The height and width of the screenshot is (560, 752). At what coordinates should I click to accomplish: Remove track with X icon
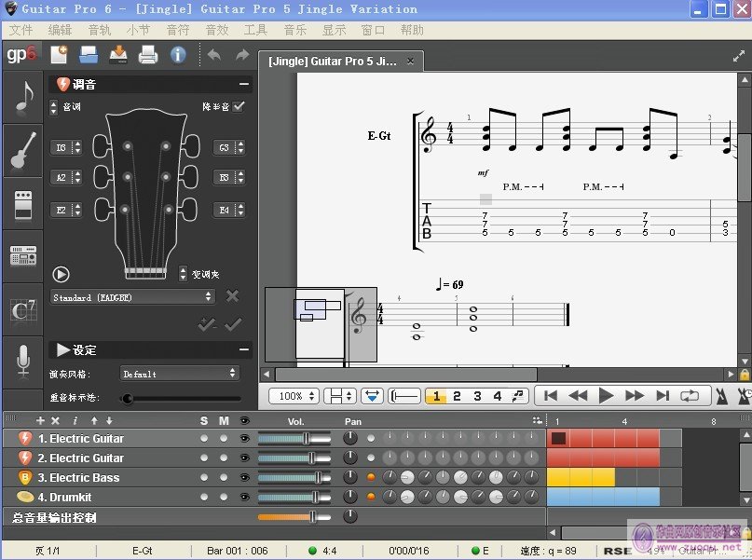point(56,420)
